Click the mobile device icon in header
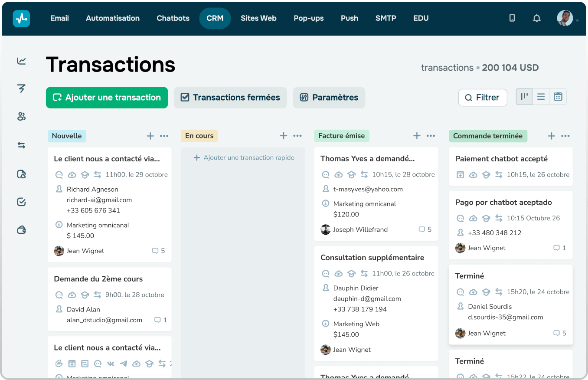This screenshot has width=588, height=380. tap(512, 18)
